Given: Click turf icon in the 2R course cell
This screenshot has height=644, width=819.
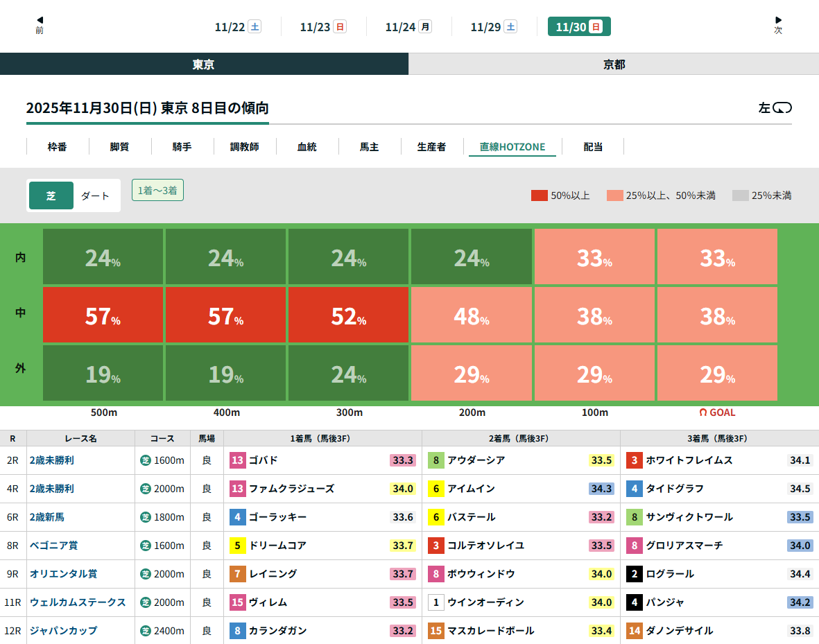Looking at the screenshot, I should click(x=146, y=460).
